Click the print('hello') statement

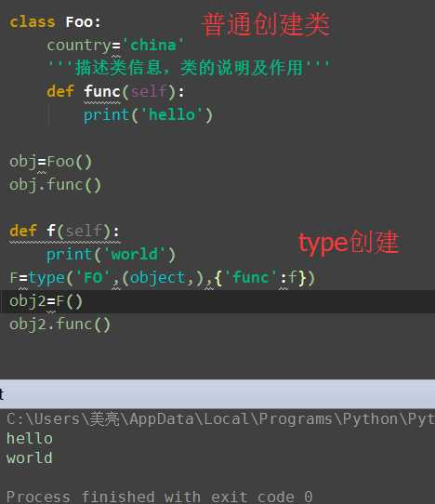click(148, 115)
